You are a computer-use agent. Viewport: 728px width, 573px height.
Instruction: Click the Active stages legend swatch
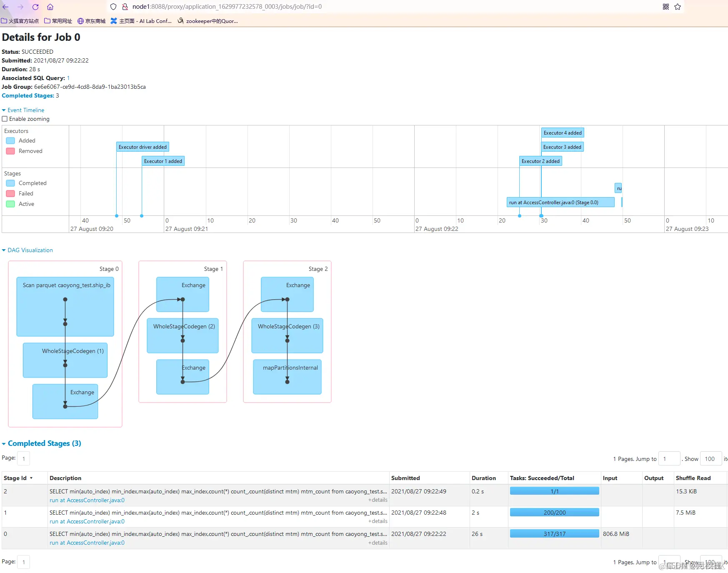[10, 204]
